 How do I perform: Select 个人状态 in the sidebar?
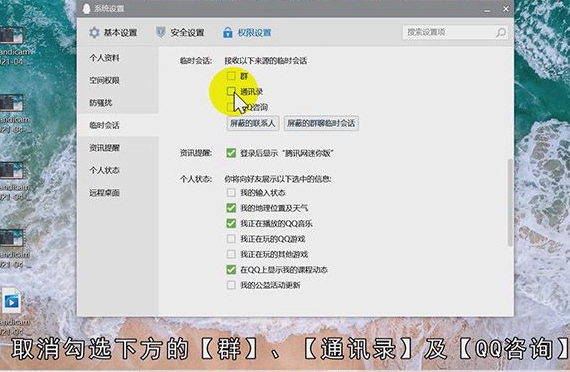118,170
